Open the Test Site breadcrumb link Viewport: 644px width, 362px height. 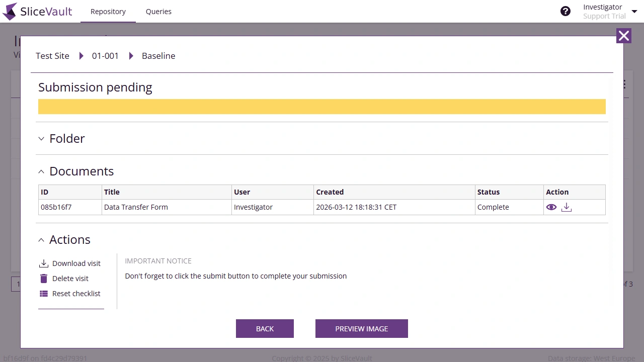click(52, 56)
